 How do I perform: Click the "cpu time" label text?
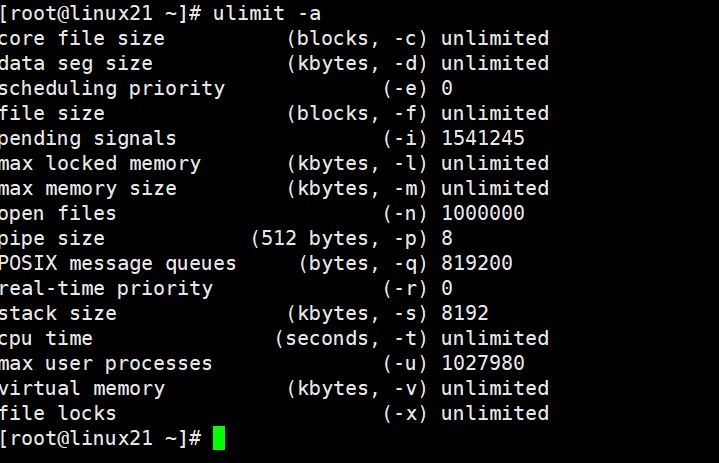(46, 338)
